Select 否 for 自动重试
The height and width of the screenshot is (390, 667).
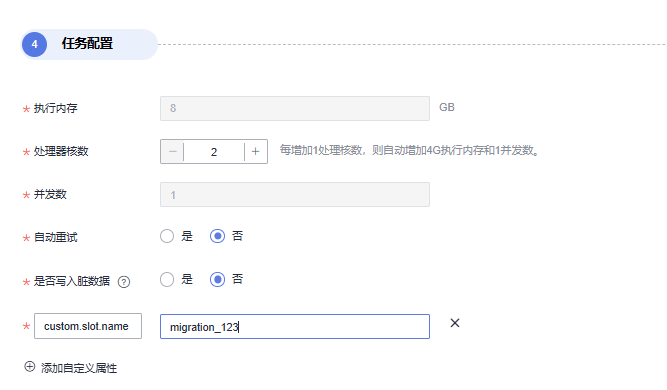pos(217,236)
